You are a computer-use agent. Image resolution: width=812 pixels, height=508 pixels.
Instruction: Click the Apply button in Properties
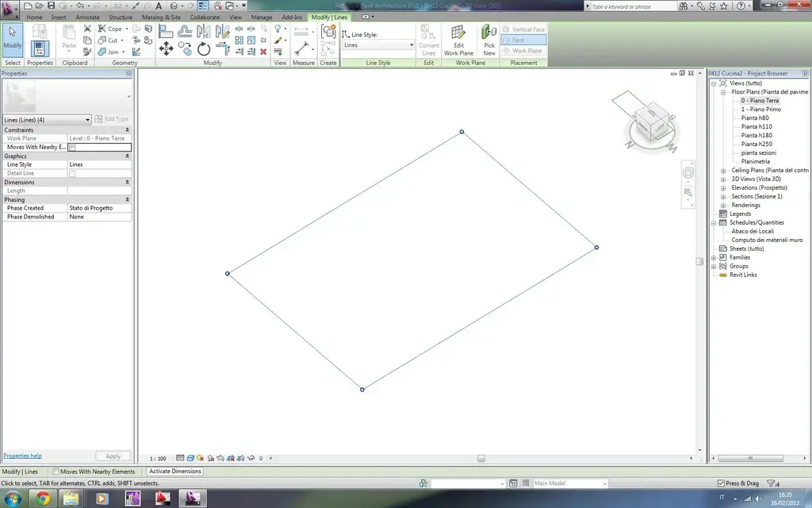pos(113,456)
